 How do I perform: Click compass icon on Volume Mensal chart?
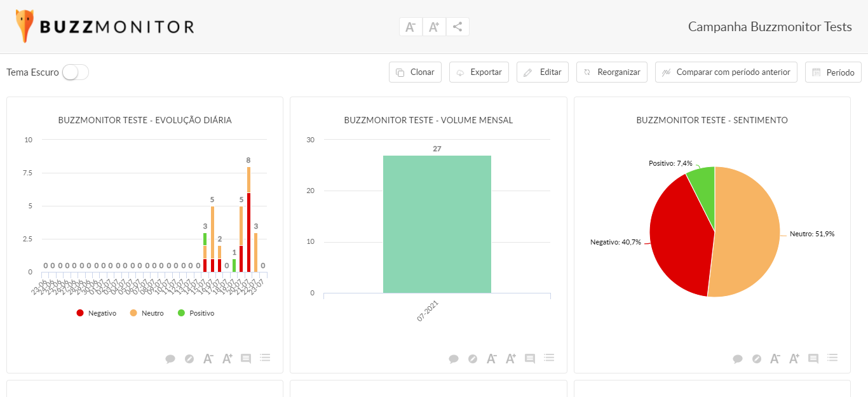tap(473, 359)
